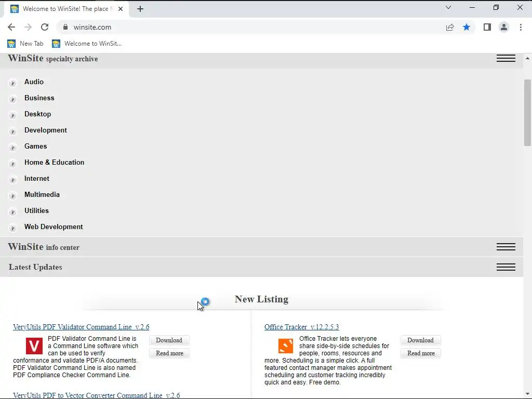Screen dimensions: 532x399
Task: Toggle the bookmark star for this page
Action: pyautogui.click(x=467, y=27)
